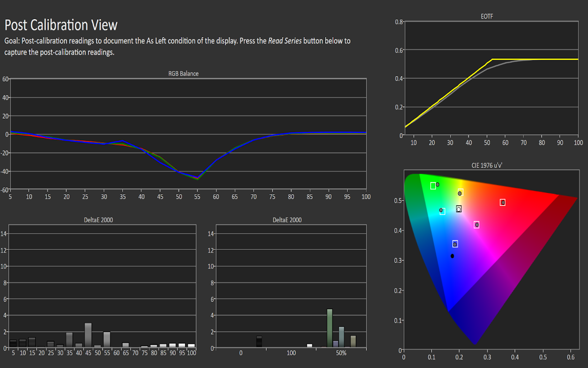Click the red primary marker on CIE diagram

coord(503,202)
